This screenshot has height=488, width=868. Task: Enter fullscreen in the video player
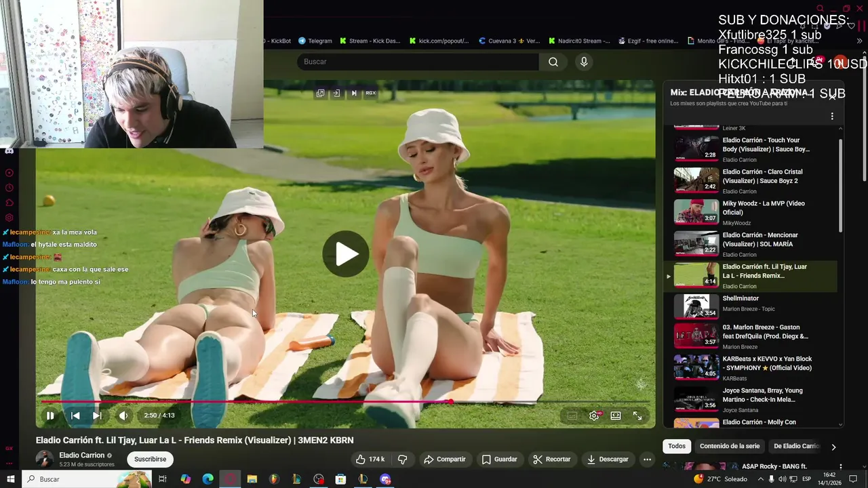(637, 415)
